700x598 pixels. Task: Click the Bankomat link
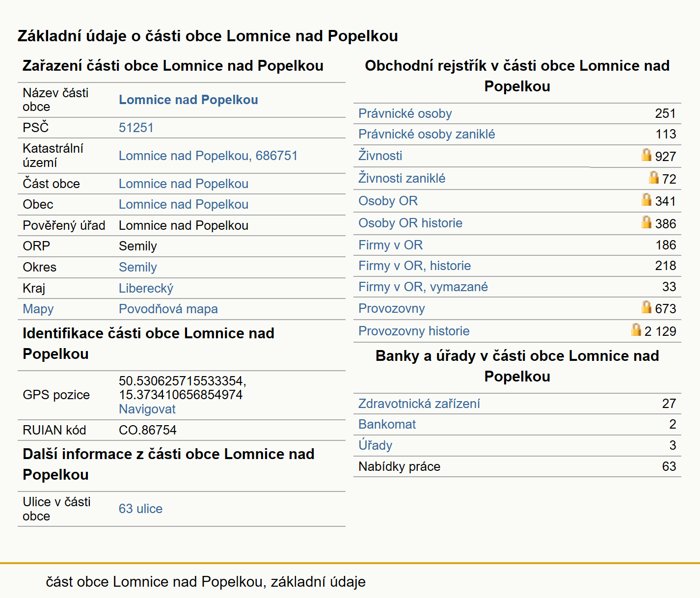point(387,424)
